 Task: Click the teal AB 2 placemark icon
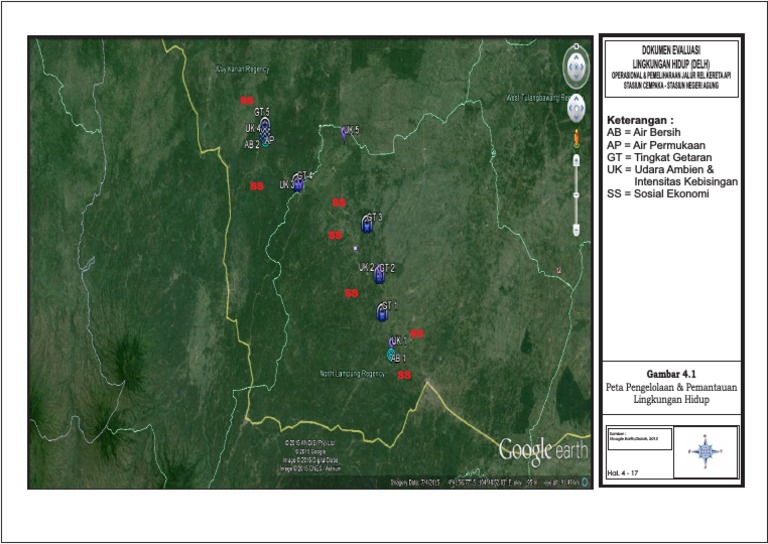click(265, 143)
